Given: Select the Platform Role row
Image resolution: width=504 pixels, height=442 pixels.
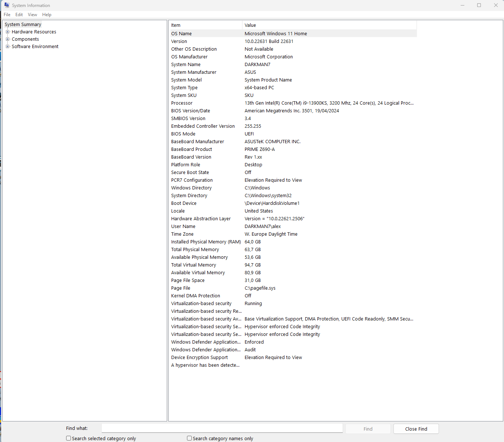Looking at the screenshot, I should 293,165.
